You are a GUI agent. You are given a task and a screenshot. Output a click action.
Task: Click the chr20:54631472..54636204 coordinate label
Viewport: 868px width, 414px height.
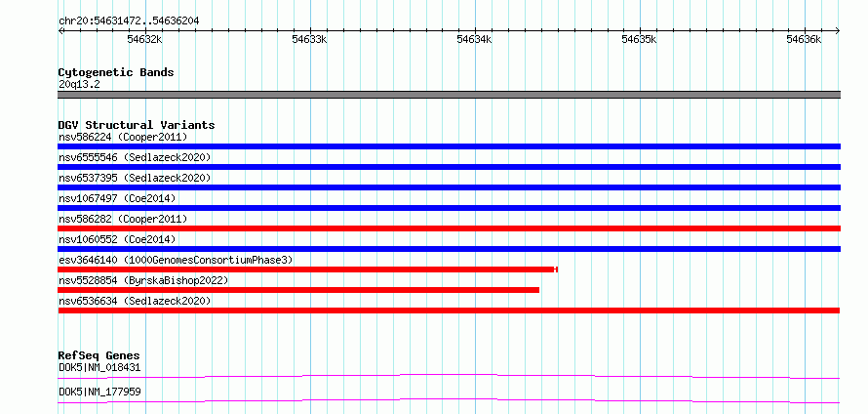(129, 21)
